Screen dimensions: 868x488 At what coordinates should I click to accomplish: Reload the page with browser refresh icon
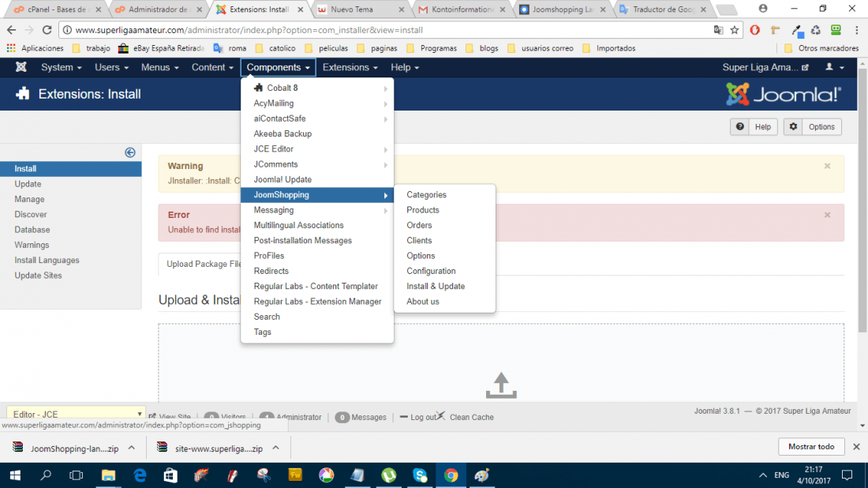(x=47, y=30)
